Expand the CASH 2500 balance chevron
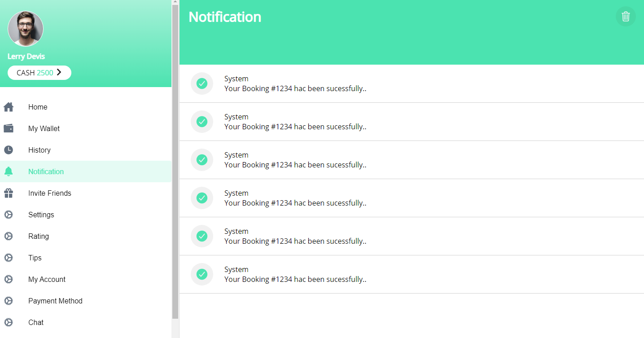 pos(59,72)
